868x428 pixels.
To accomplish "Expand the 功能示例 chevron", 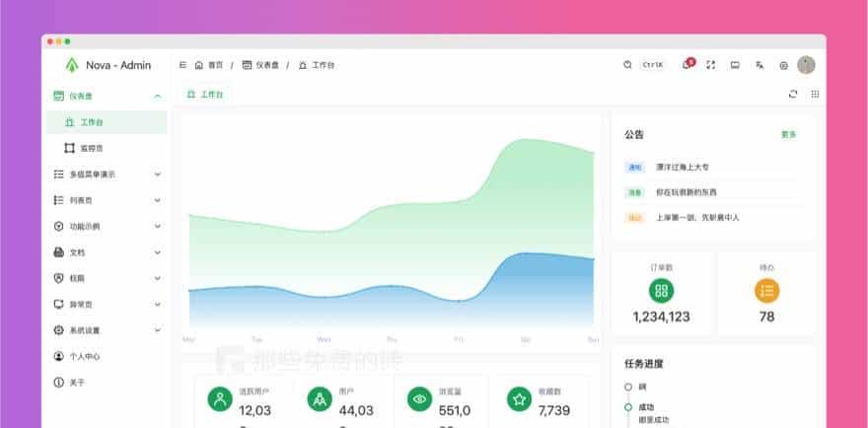I will [158, 226].
